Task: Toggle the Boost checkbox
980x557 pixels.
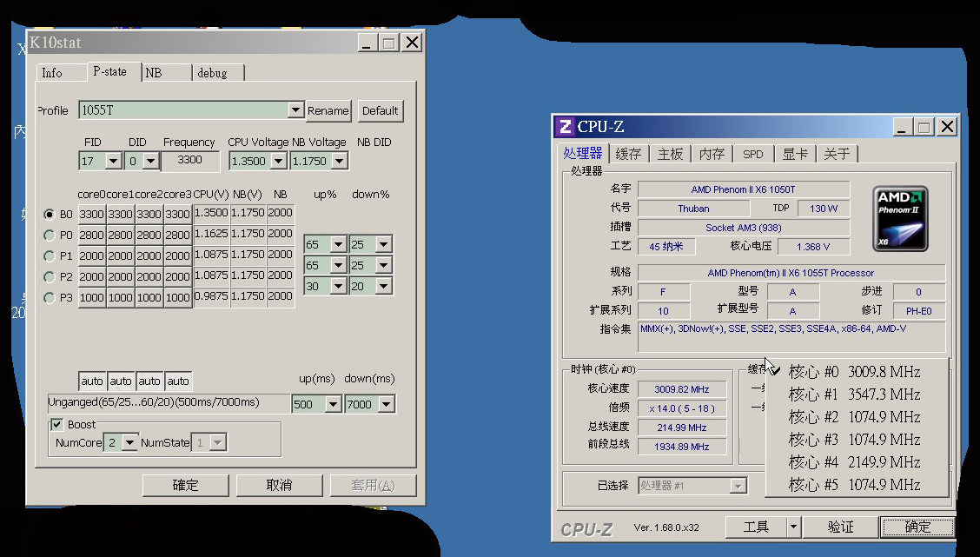Action: (x=56, y=425)
